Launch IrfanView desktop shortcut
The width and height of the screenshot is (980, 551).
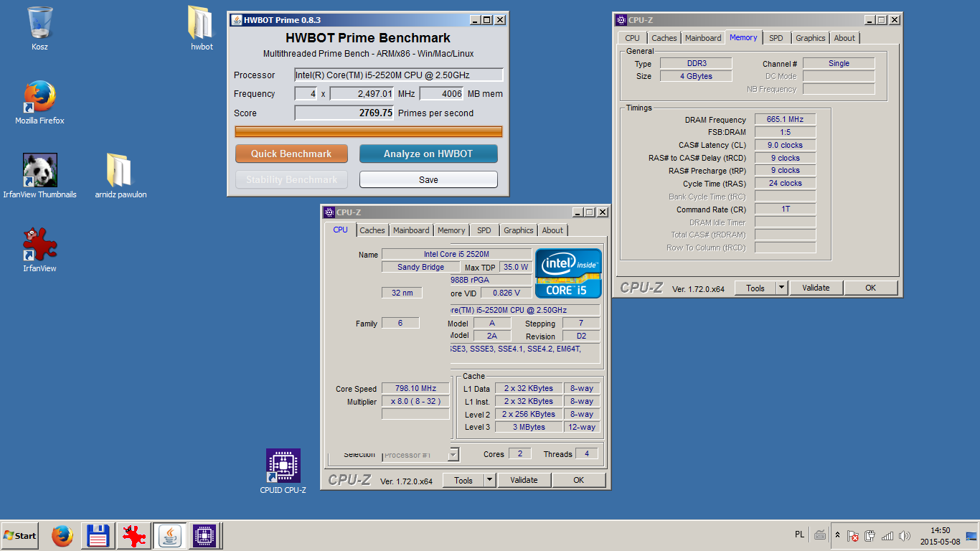40,250
